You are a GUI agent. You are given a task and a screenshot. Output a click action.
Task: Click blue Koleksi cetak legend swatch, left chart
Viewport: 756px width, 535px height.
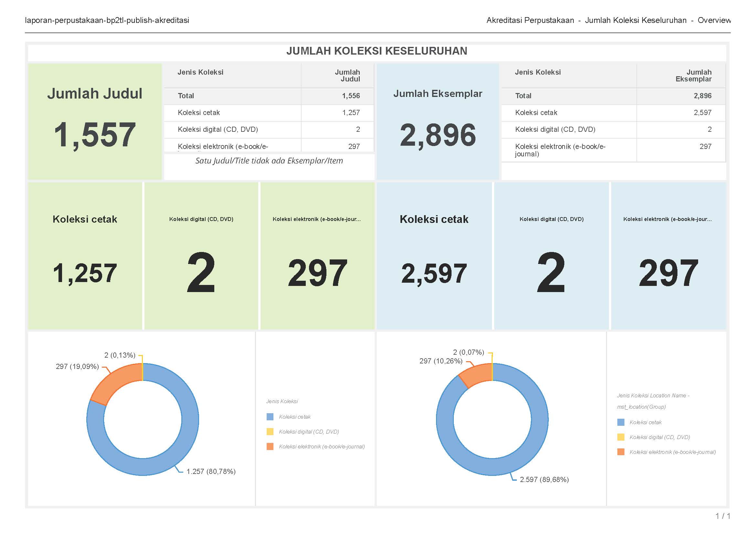pyautogui.click(x=270, y=417)
